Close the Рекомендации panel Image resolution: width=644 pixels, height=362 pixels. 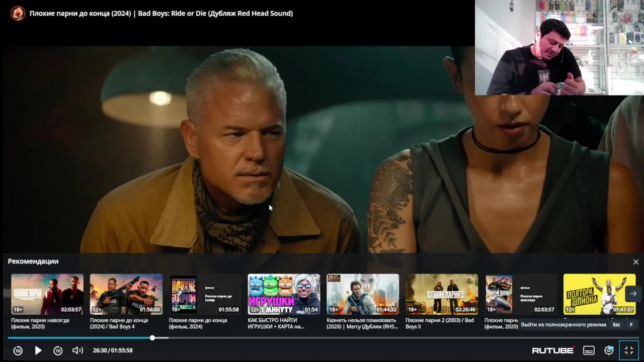pos(635,262)
